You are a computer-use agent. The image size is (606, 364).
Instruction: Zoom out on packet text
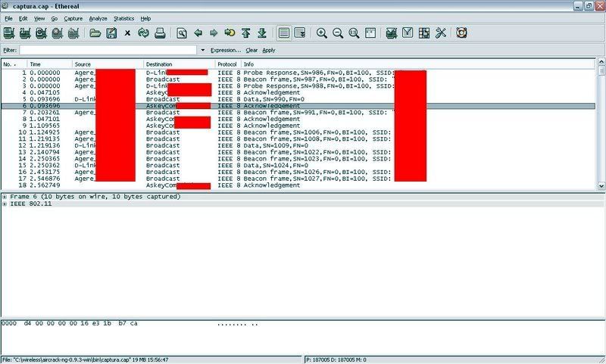point(338,33)
